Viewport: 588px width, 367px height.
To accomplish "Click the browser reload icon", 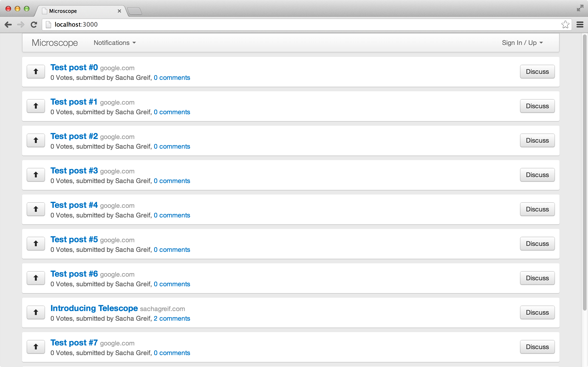I will point(34,25).
